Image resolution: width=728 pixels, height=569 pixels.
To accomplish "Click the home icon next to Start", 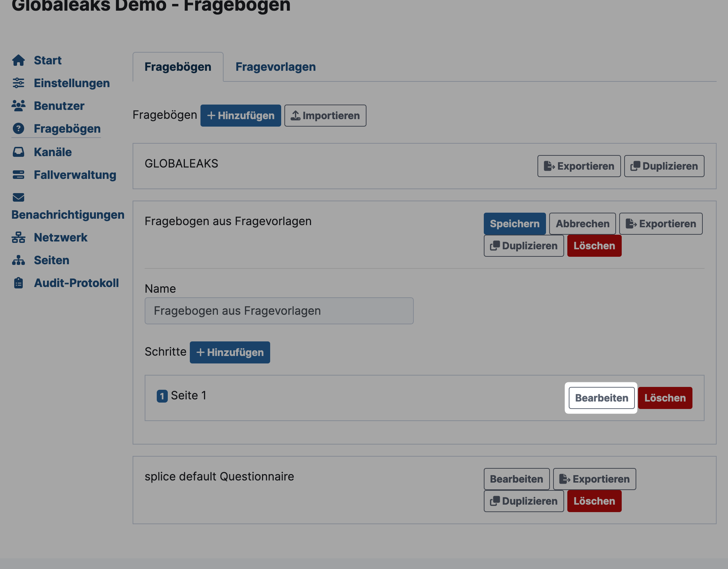I will (x=18, y=60).
